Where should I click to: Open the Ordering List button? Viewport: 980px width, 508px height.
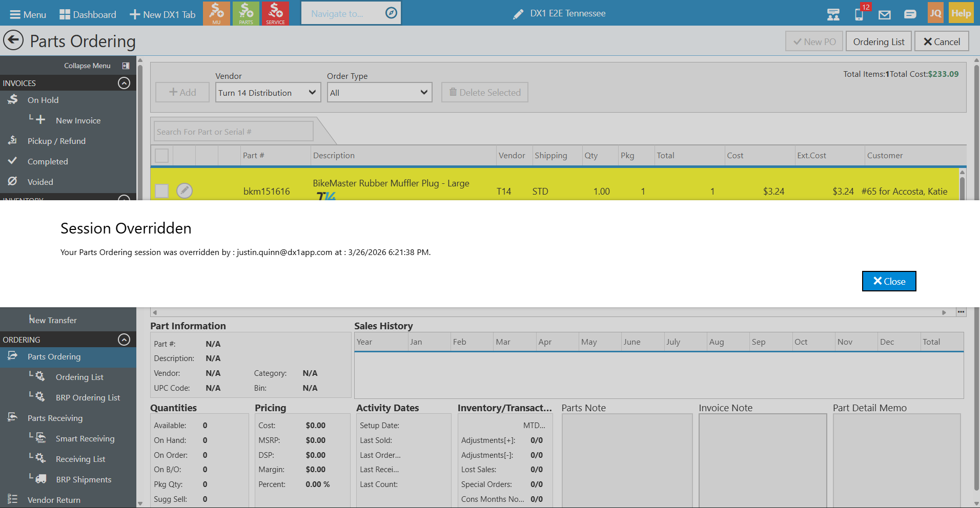[879, 41]
